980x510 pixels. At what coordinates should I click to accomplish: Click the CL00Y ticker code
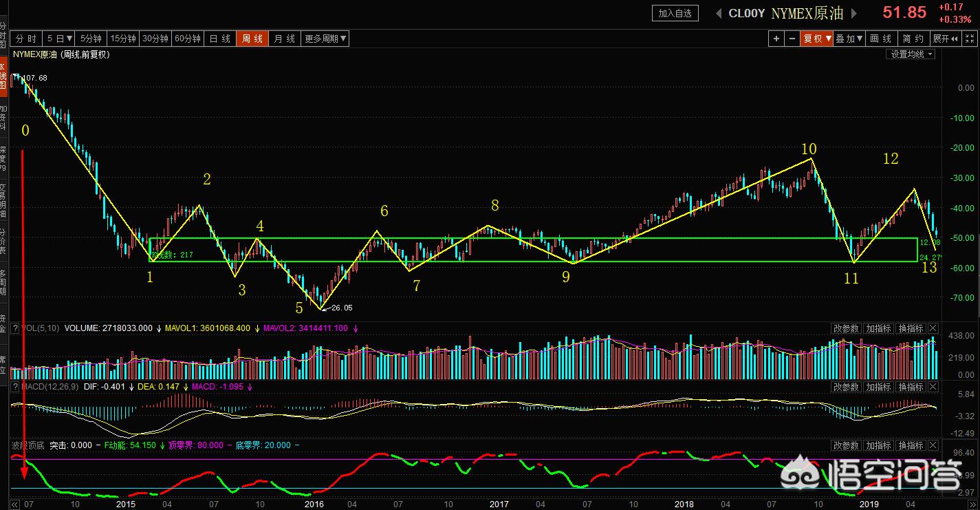coord(746,13)
